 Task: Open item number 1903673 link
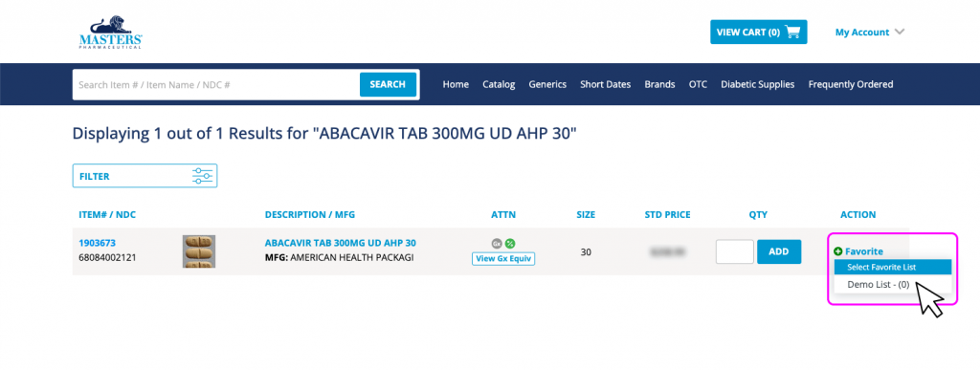[x=97, y=243]
